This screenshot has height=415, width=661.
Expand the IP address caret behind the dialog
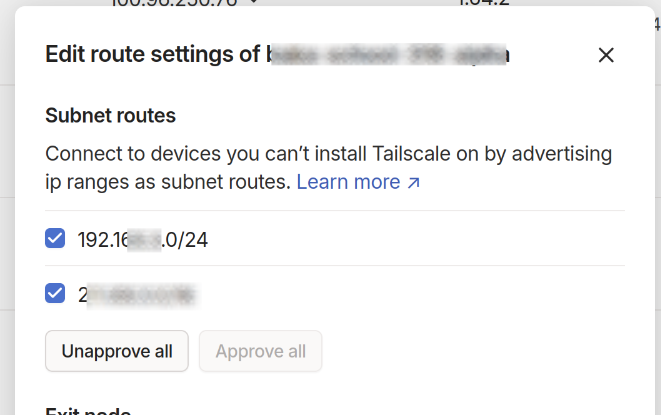tap(254, 3)
